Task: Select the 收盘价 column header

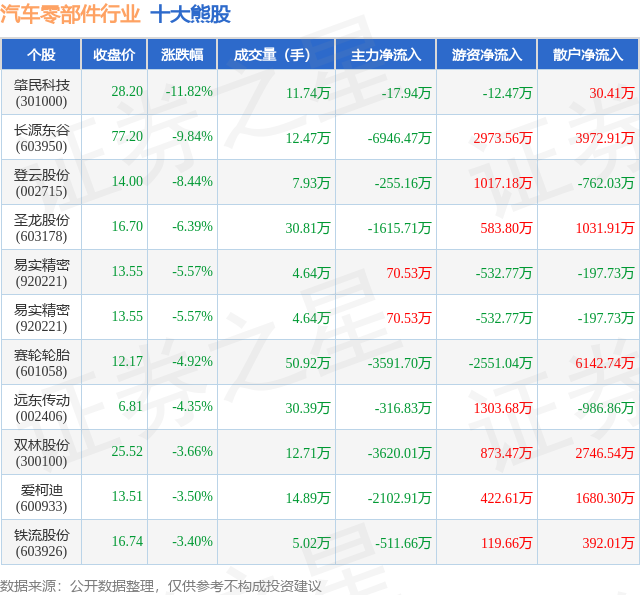Action: 114,55
